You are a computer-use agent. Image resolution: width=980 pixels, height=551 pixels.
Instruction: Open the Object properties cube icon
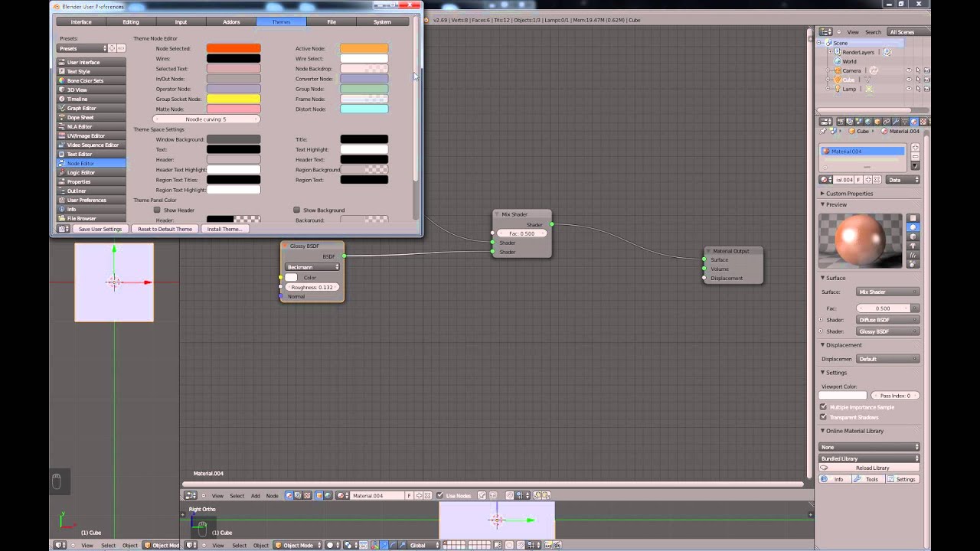tap(877, 122)
